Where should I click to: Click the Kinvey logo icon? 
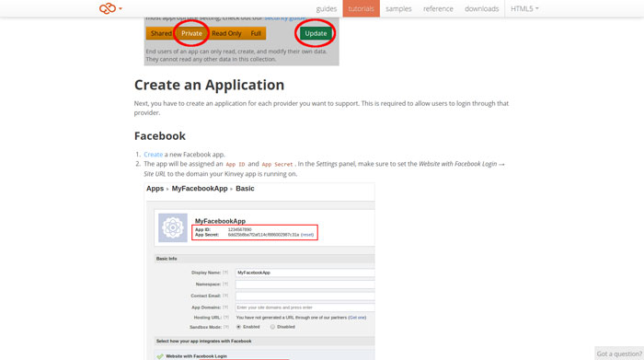pos(108,8)
